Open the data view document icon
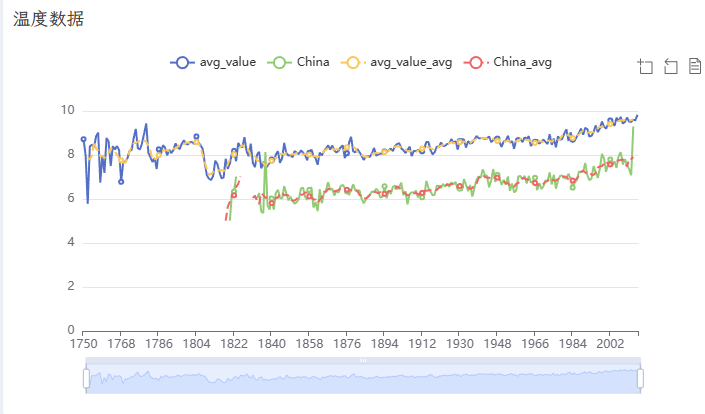Screen dimensions: 705x414 (x=695, y=66)
